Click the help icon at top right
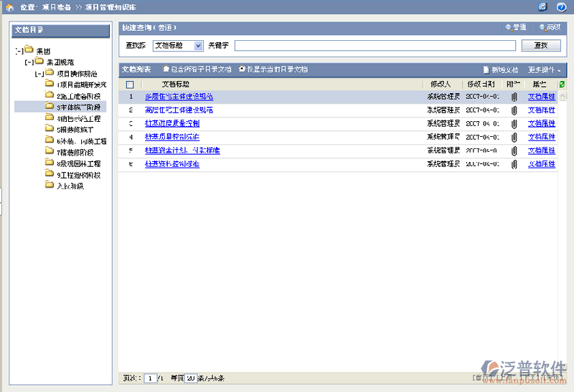574x392 pixels. pyautogui.click(x=561, y=7)
